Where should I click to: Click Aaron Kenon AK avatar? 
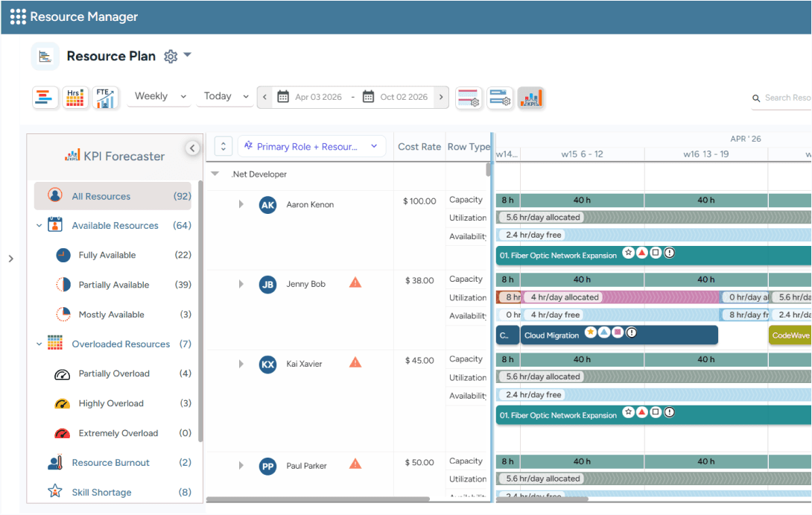point(267,205)
